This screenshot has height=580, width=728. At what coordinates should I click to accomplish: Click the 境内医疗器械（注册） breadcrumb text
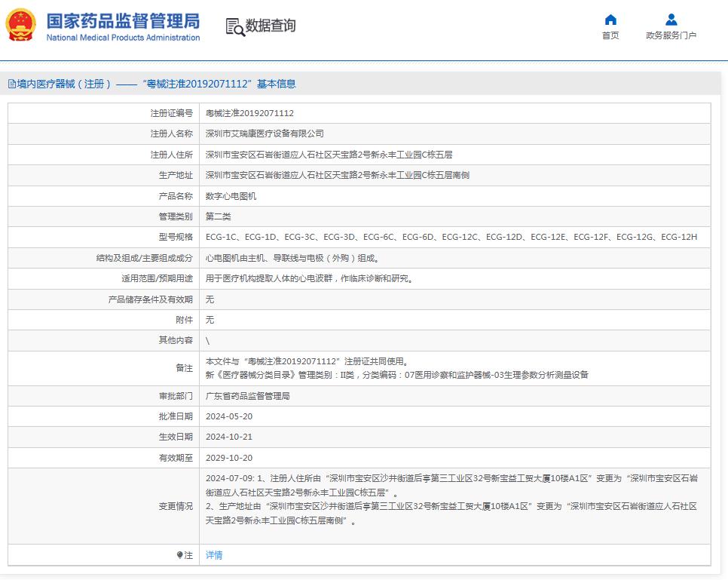[62, 84]
